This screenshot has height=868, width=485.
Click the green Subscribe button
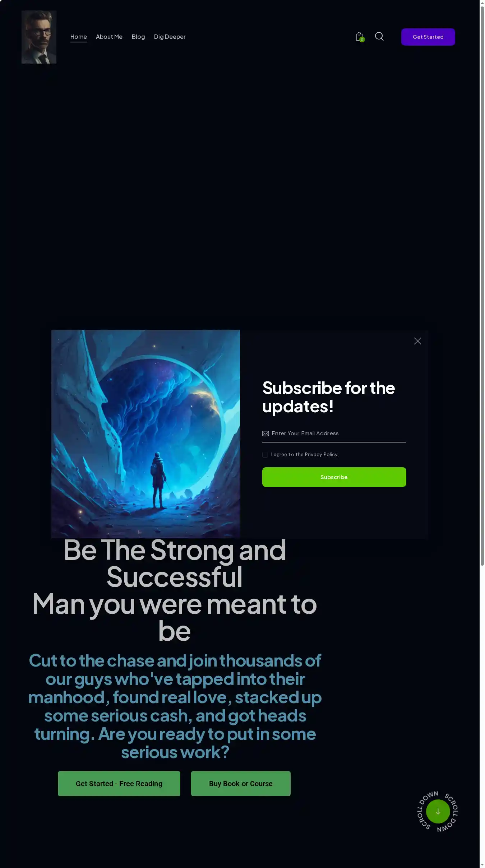334,477
